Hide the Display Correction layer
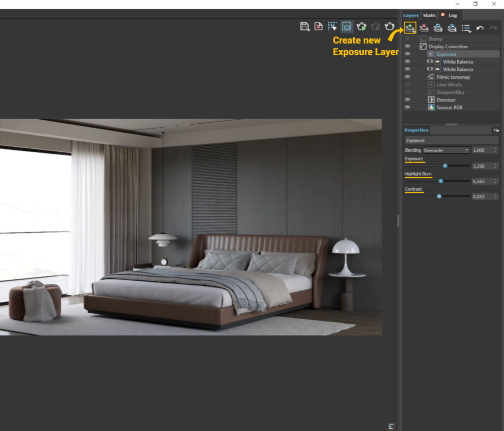 coord(408,46)
